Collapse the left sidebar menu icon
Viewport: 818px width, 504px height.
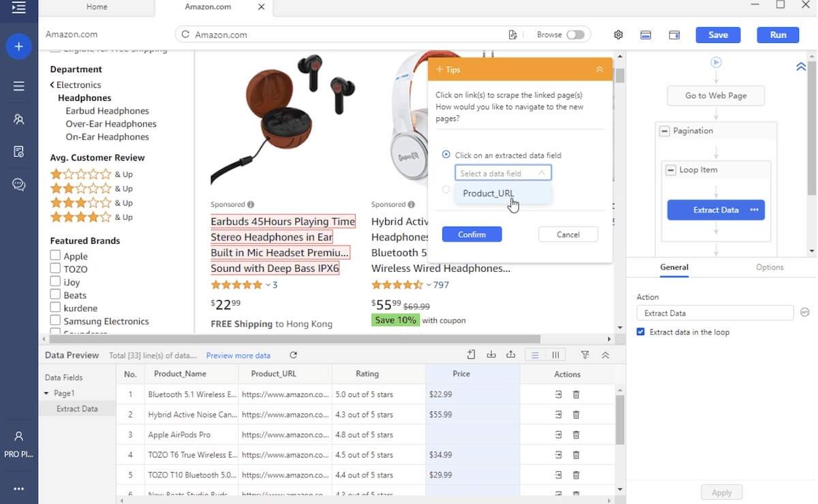18,7
